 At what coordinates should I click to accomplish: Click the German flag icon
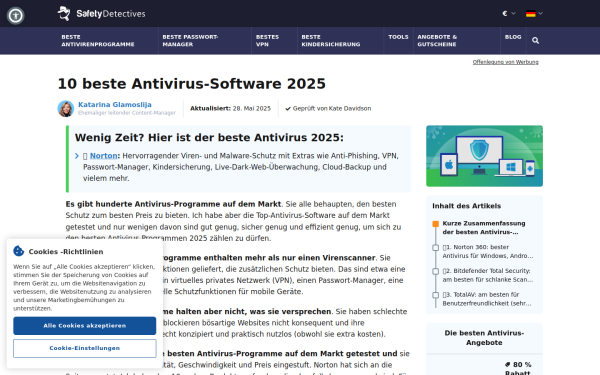pyautogui.click(x=530, y=14)
